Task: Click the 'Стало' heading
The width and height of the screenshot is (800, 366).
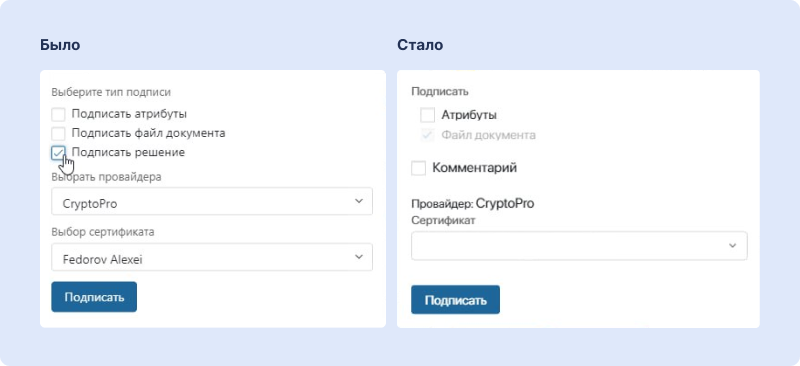Action: (x=420, y=45)
